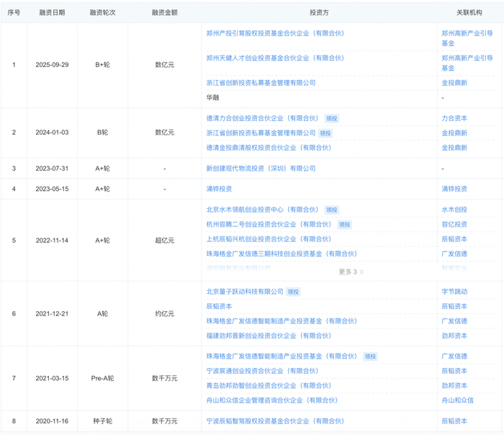Screen dimensions: 504x435
Task: Select date cell 2022-11-14
Action: (52, 240)
